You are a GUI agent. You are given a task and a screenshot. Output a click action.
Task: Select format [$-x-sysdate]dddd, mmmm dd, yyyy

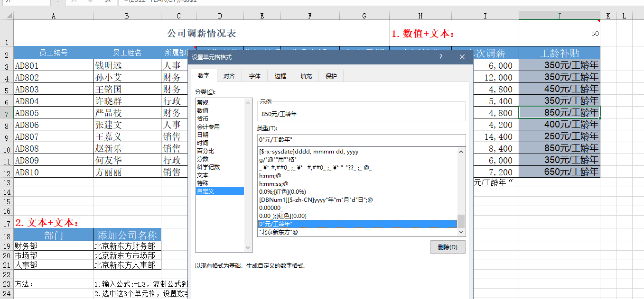pos(357,152)
